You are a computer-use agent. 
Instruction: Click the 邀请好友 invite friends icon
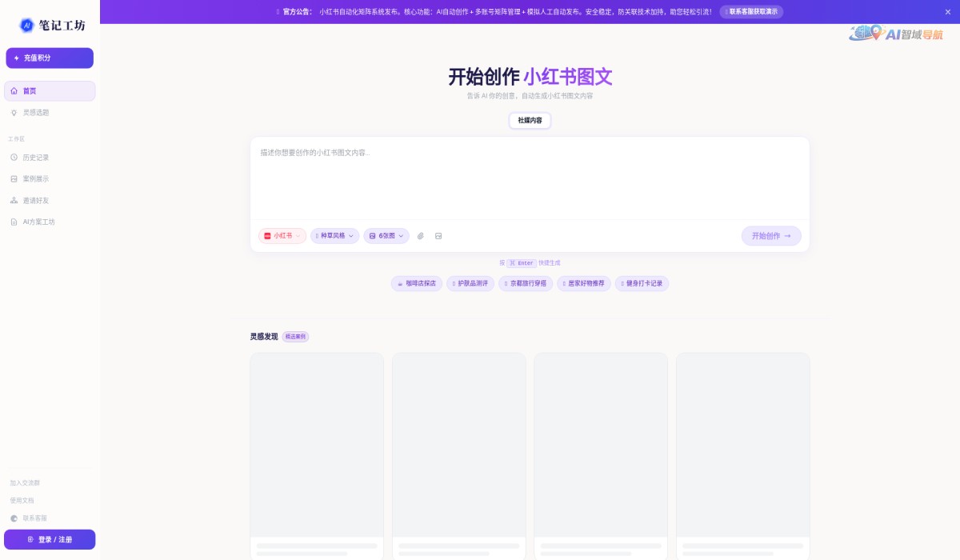click(x=14, y=200)
